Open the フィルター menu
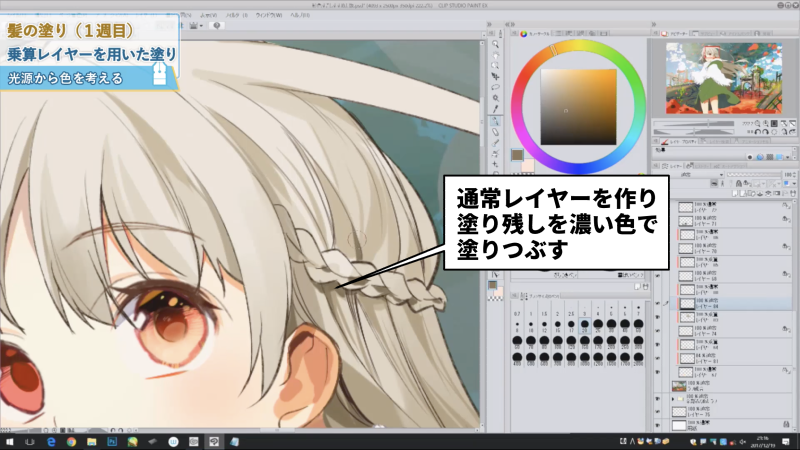This screenshot has height=450, width=800. (x=236, y=15)
